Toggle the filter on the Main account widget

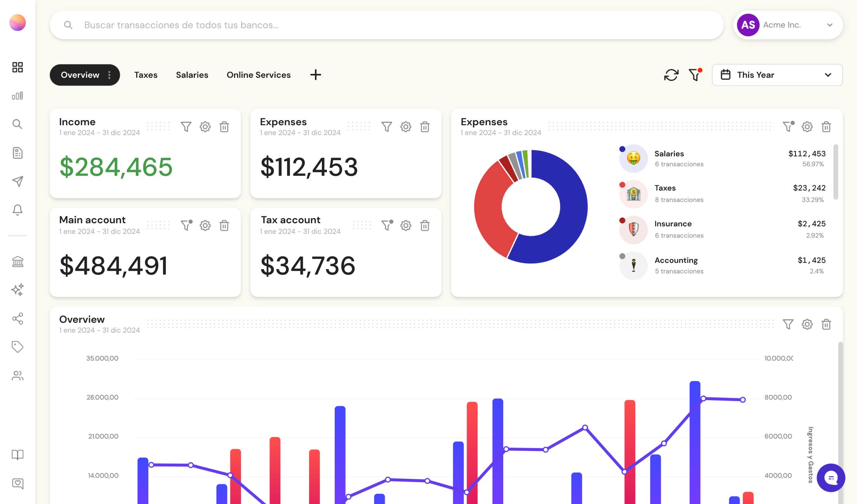tap(186, 226)
